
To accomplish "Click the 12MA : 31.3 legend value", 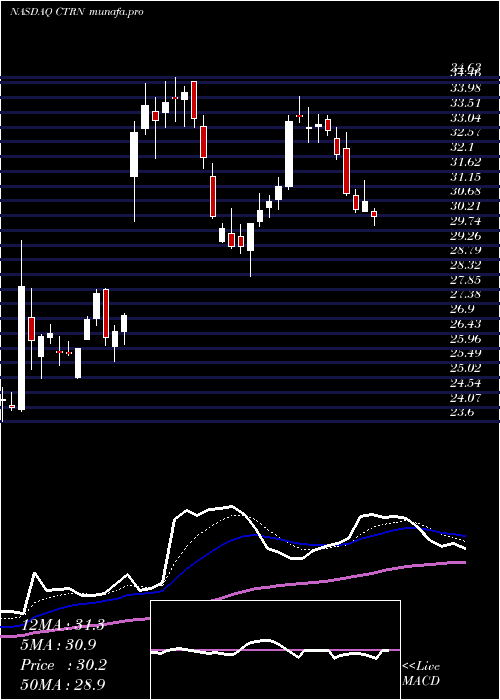I will [62, 625].
